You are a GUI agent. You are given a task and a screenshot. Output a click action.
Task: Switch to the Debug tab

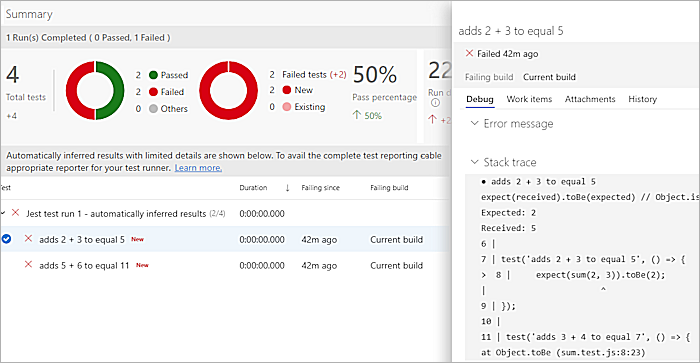coord(480,99)
